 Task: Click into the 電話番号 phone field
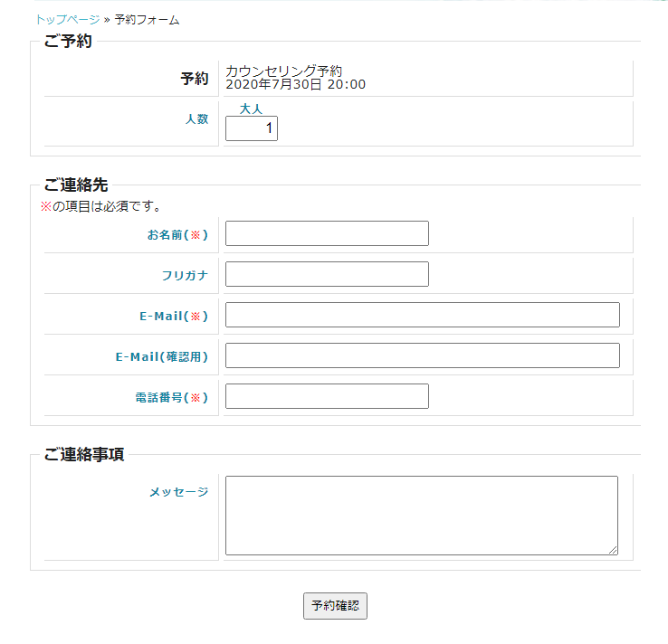tap(327, 396)
